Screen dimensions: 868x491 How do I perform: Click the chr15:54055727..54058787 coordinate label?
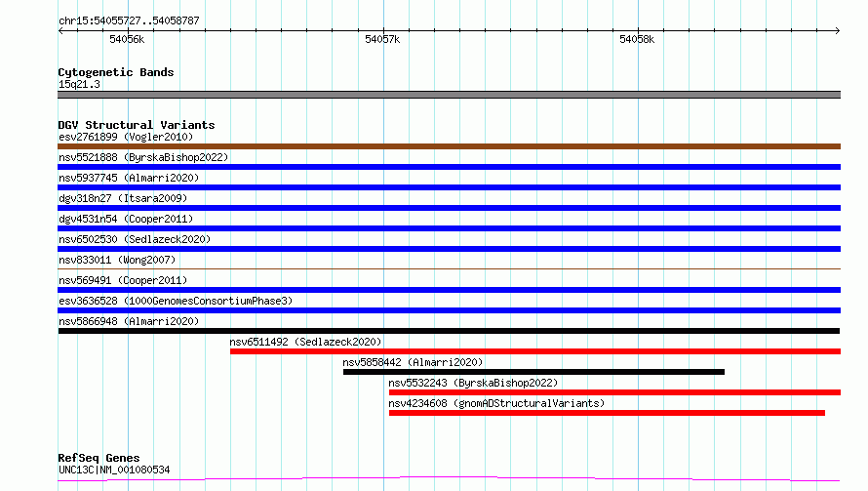[x=129, y=20]
